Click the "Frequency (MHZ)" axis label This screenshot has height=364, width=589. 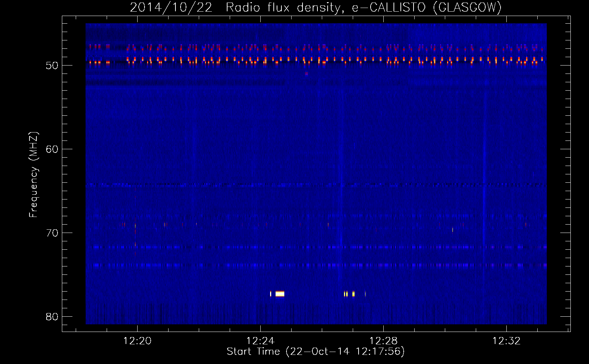[x=33, y=175]
